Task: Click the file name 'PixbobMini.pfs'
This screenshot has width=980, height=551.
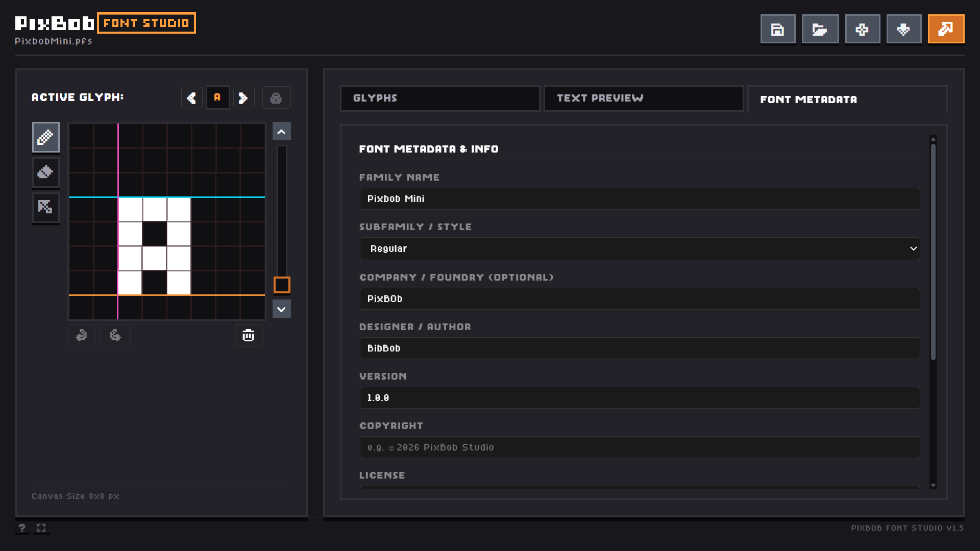Action: (x=54, y=41)
